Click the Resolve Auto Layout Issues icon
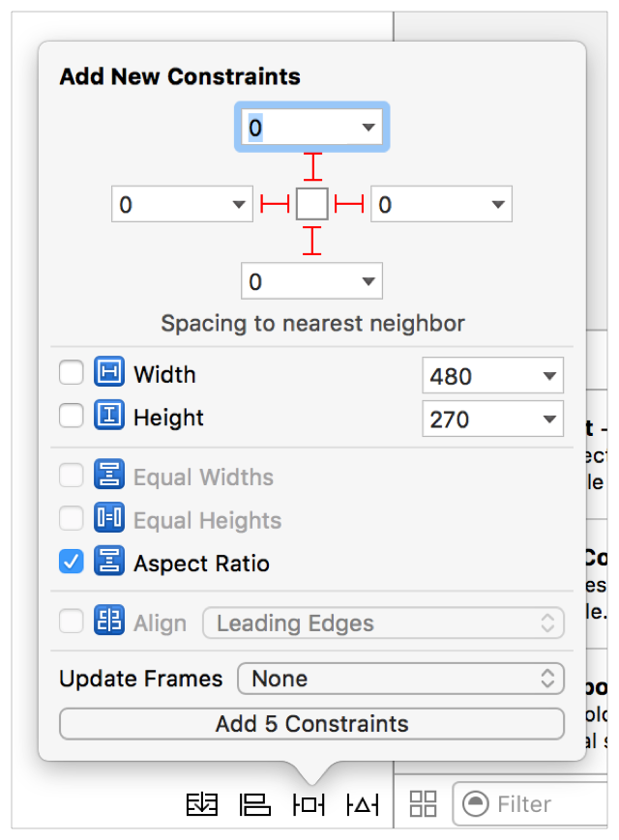 coord(363,804)
